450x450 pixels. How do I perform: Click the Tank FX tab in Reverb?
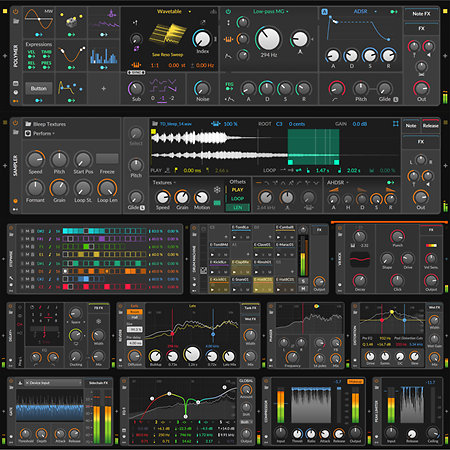250,308
